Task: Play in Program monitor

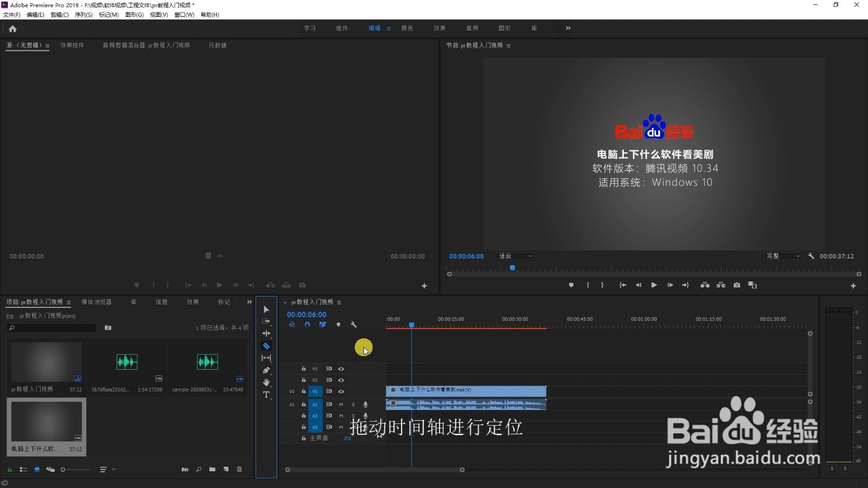Action: tap(654, 285)
